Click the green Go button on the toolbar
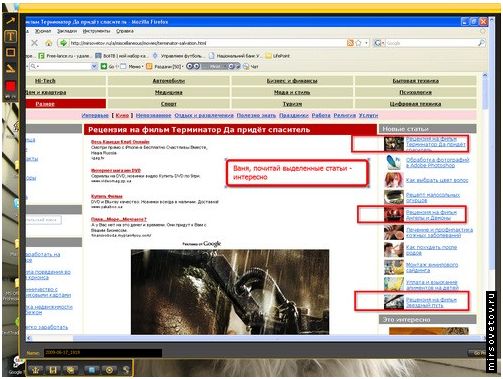Screen dimensions: 503x379 [x=108, y=66]
